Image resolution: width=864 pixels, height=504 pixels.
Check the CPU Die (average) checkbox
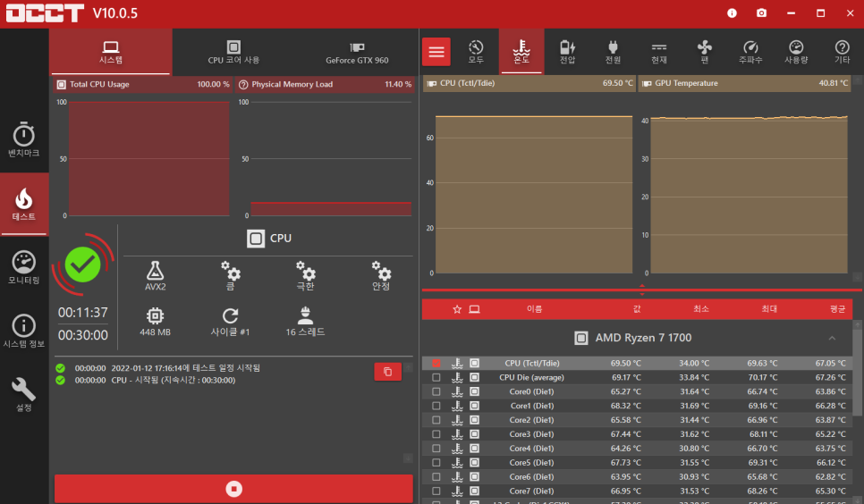(436, 377)
